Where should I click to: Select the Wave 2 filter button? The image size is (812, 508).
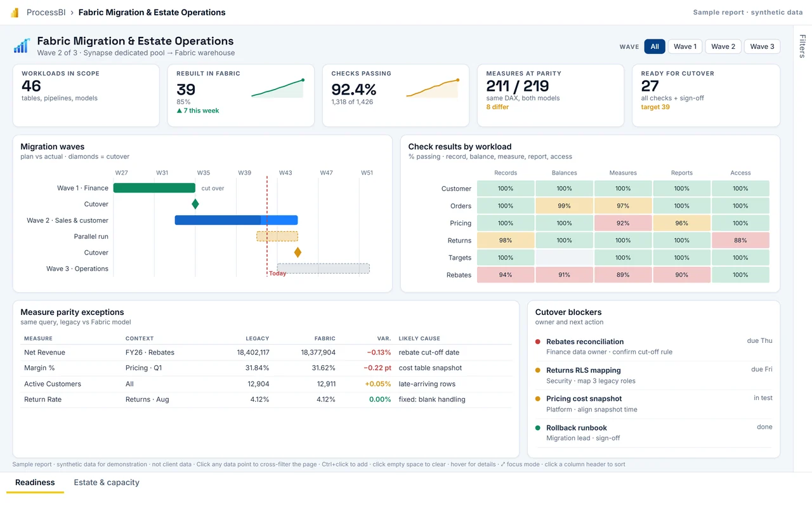[723, 46]
